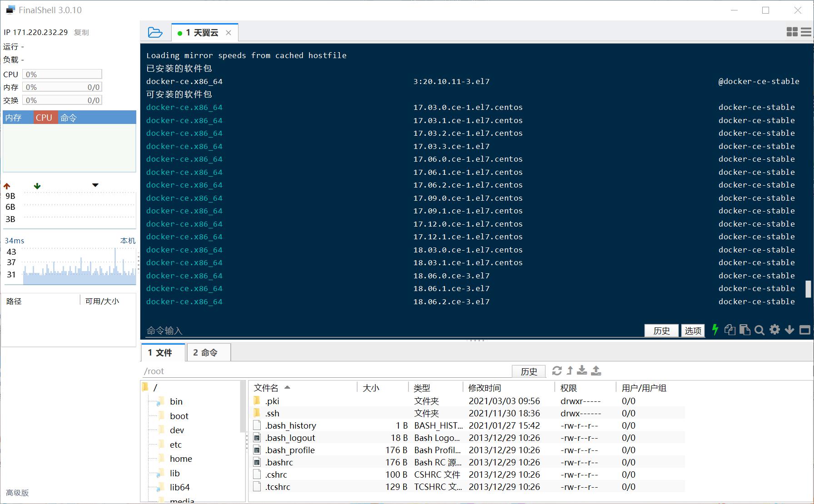814x504 pixels.
Task: Refresh the file list icon
Action: coord(557,371)
